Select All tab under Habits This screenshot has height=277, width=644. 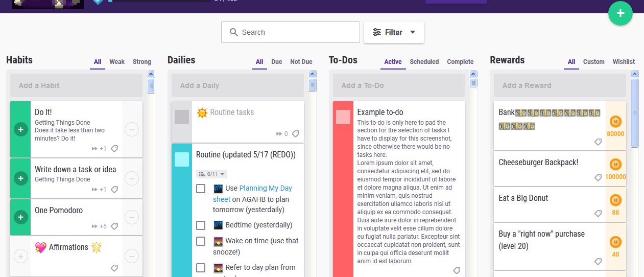(x=98, y=62)
